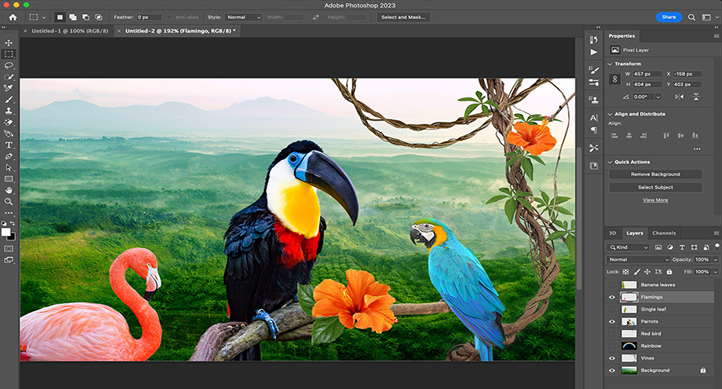This screenshot has height=389, width=722.
Task: Select the Move tool
Action: click(x=9, y=43)
